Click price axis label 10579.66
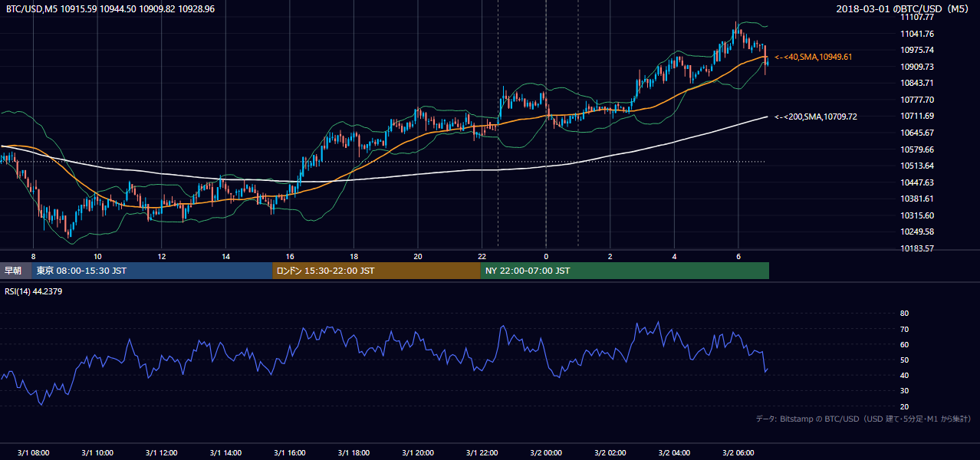 pos(916,149)
